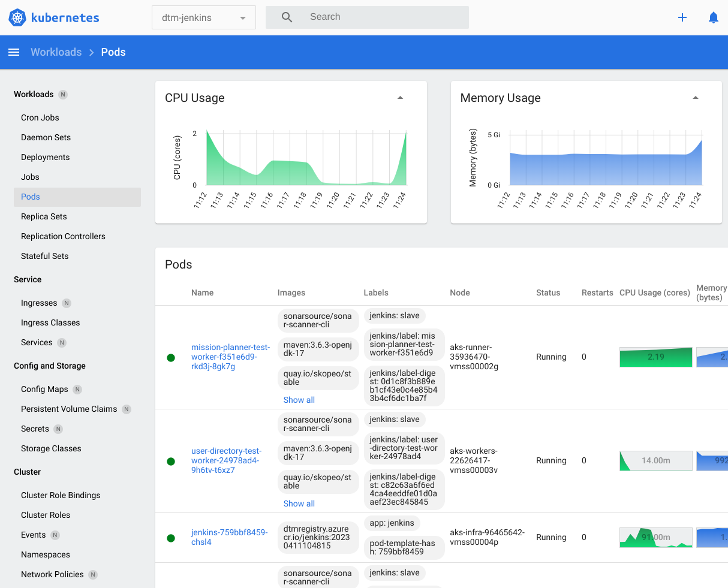Click the Kubernetes logo icon
This screenshot has width=728, height=588.
pyautogui.click(x=17, y=17)
